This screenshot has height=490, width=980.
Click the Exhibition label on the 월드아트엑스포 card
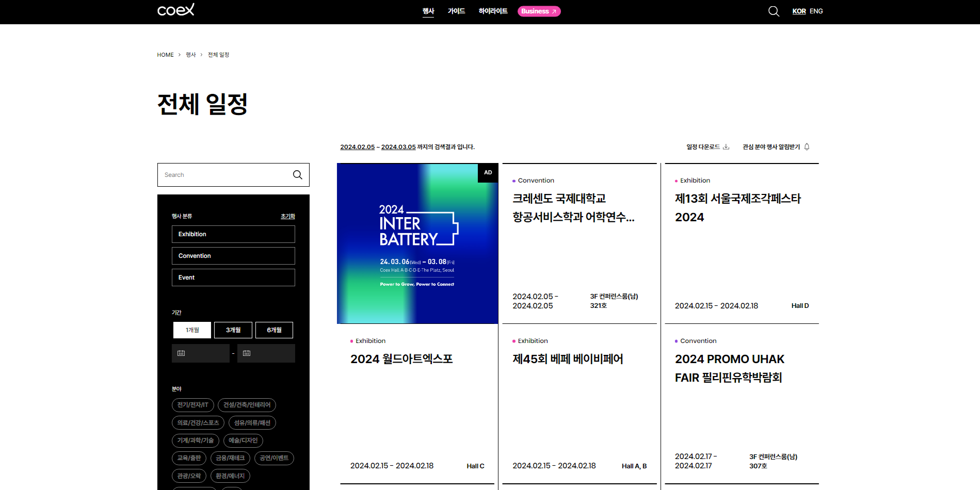tap(371, 341)
